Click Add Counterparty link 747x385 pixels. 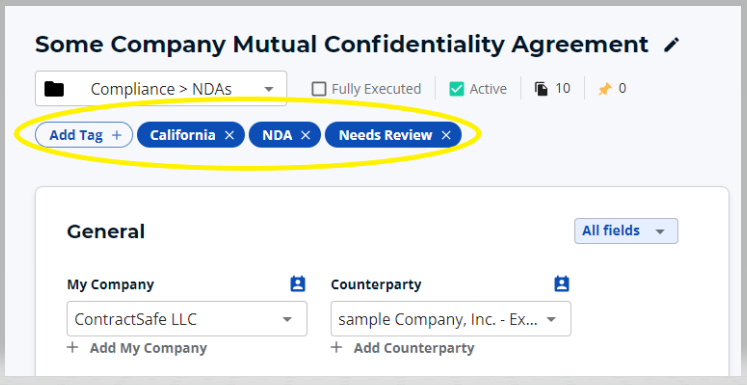point(403,348)
